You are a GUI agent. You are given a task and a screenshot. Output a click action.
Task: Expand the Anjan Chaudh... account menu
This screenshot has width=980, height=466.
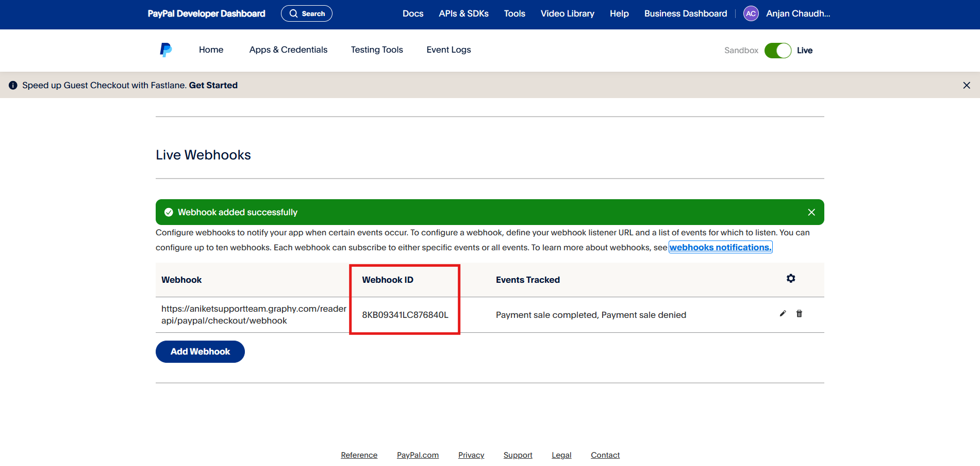click(798, 14)
